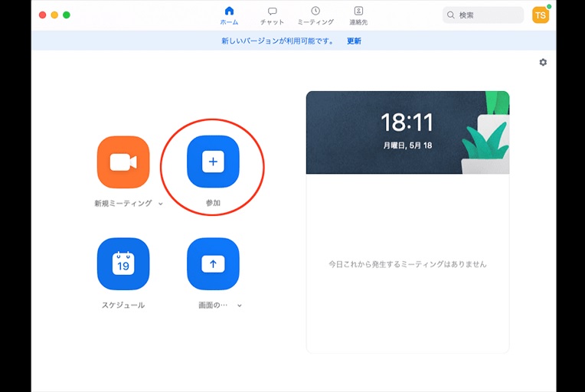Click the screen share upload arrow icon
Screen dimensions: 585x392
click(213, 263)
